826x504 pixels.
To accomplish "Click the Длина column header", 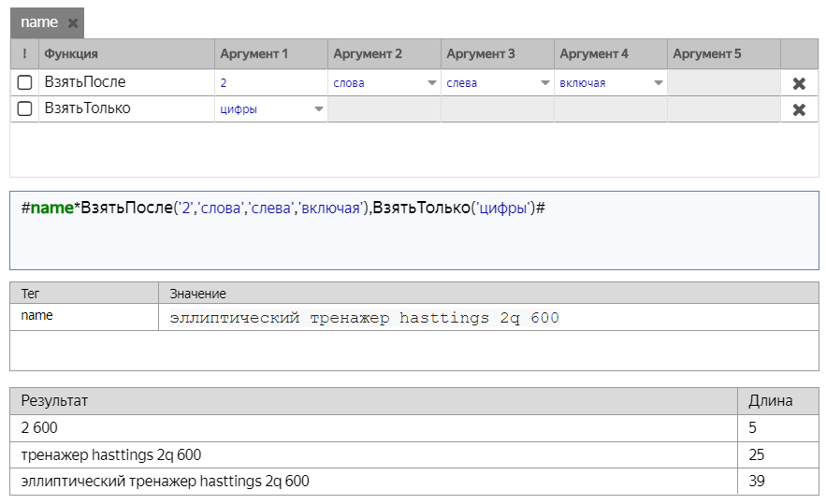I will coord(771,401).
